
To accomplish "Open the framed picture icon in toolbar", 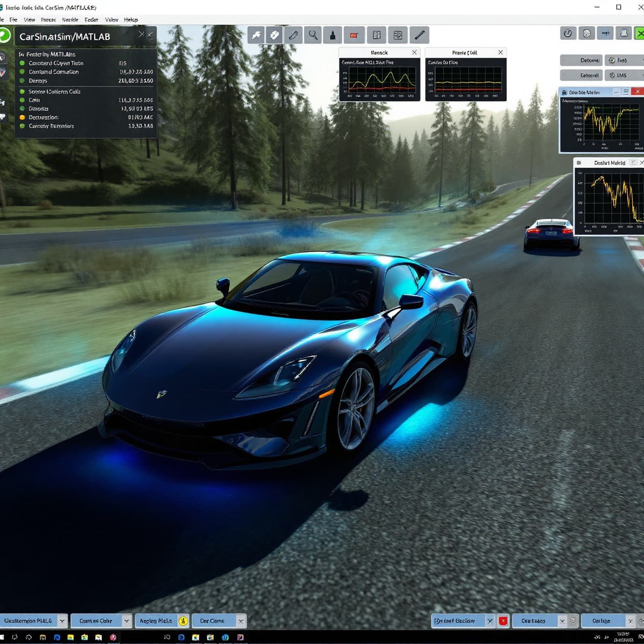I will coord(398,35).
